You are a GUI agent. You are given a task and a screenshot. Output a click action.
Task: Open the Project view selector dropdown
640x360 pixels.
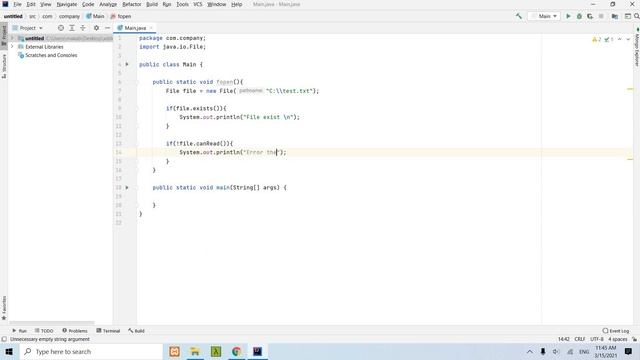[27, 28]
